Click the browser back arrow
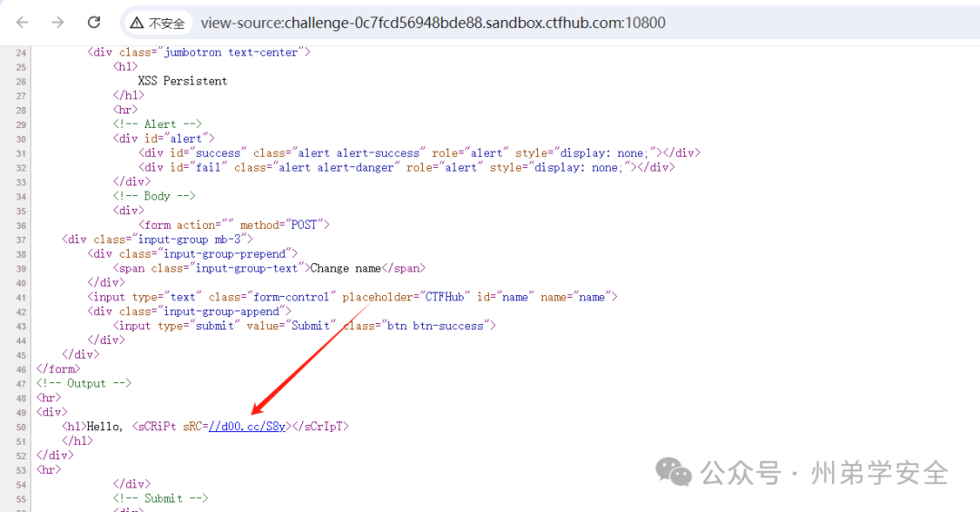 [23, 23]
